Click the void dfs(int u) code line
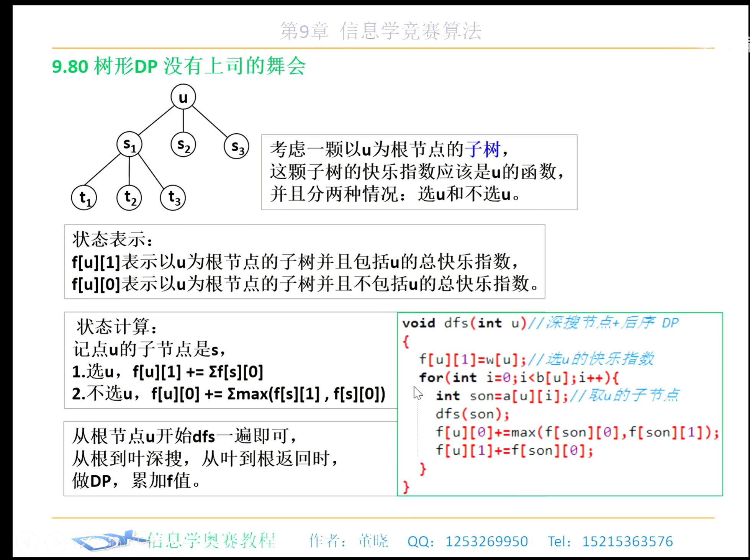 coord(464,323)
